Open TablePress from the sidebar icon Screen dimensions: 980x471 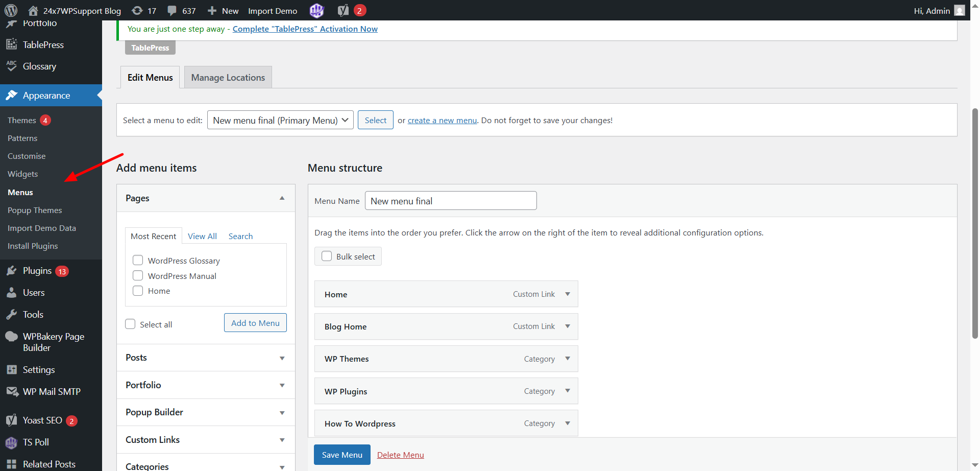[x=12, y=44]
